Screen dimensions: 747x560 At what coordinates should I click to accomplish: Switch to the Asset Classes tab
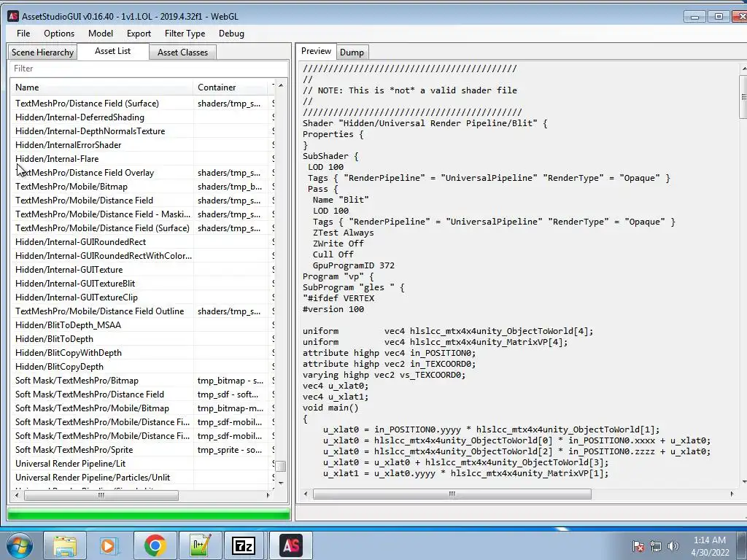[182, 52]
